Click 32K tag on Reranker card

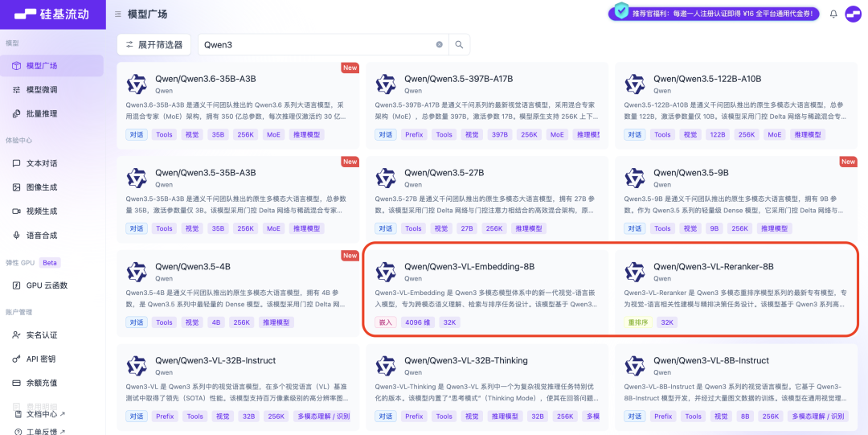click(667, 322)
